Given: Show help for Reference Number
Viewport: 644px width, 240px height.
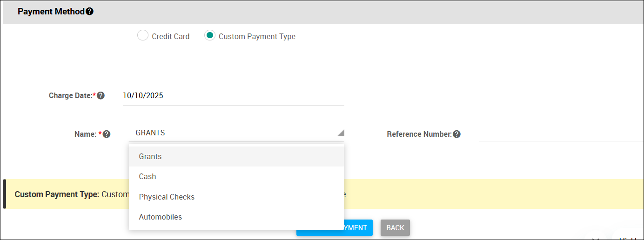Looking at the screenshot, I should click(456, 134).
